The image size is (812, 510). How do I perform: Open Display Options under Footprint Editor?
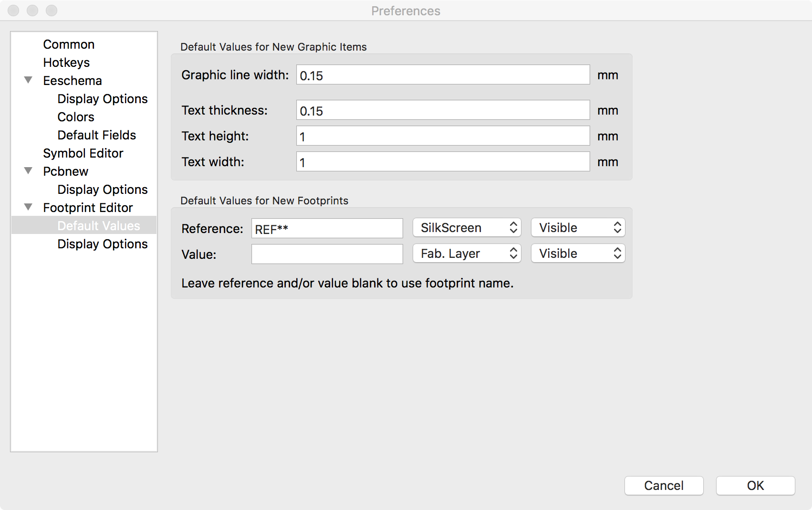coord(102,244)
